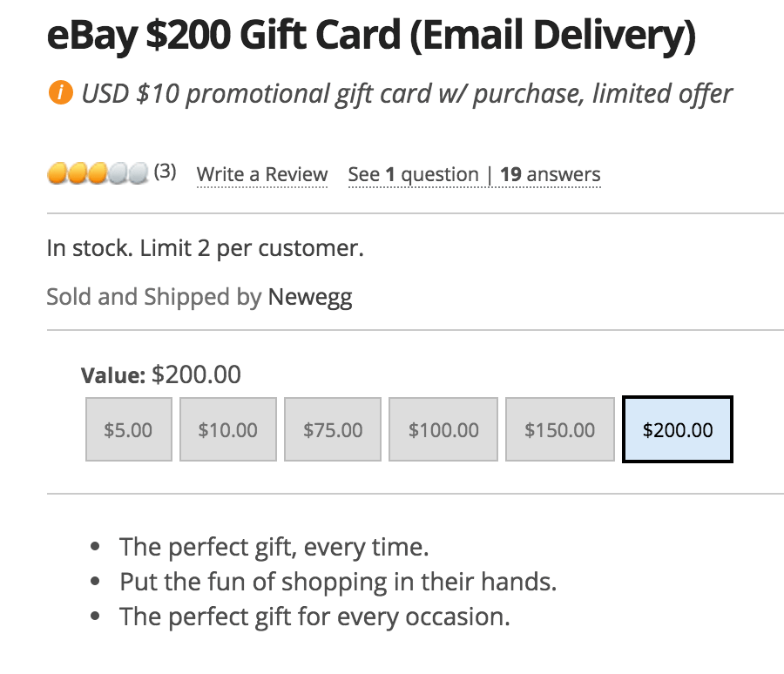Click the USD $10 promotional gift card text
This screenshot has width=784, height=674.
point(407,94)
